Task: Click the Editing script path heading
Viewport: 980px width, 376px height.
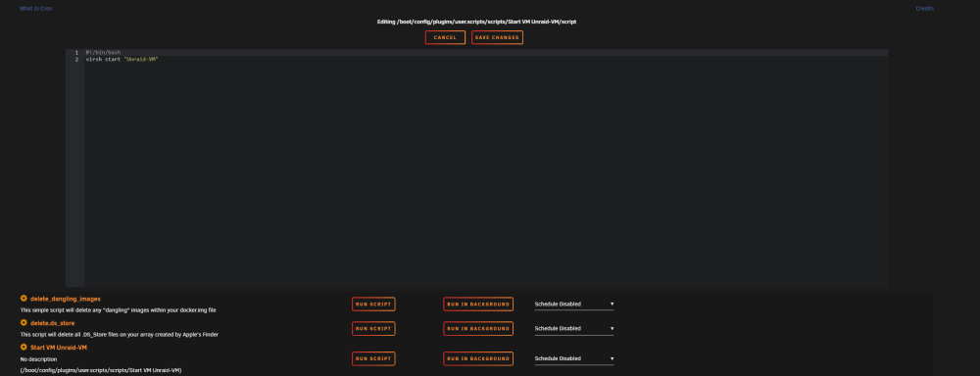Action: (x=476, y=22)
